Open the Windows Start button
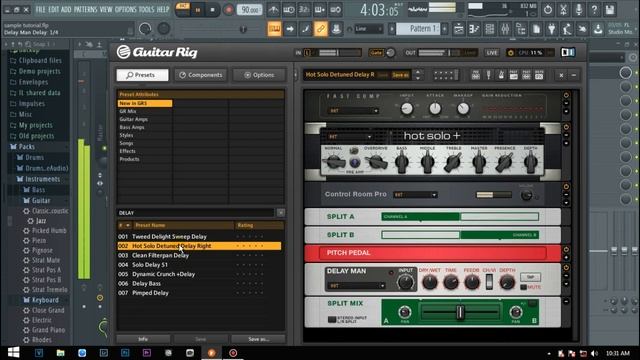Viewport: 640px width, 360px height. [13, 353]
